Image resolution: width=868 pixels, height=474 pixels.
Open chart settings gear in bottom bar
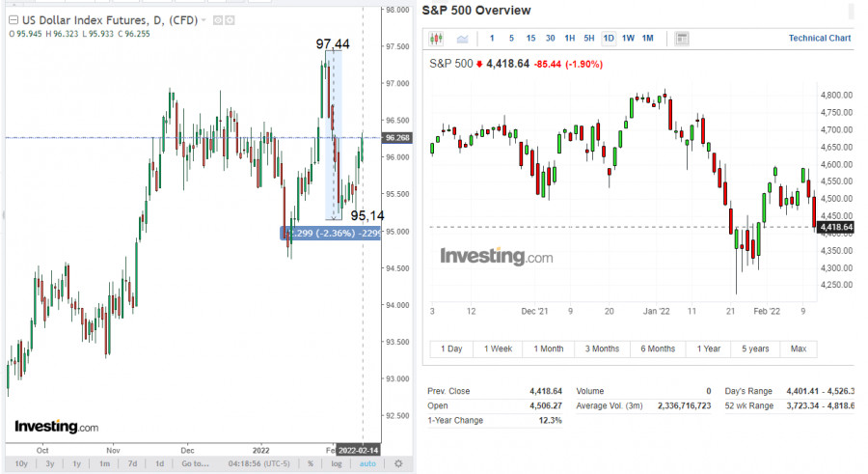(398, 463)
